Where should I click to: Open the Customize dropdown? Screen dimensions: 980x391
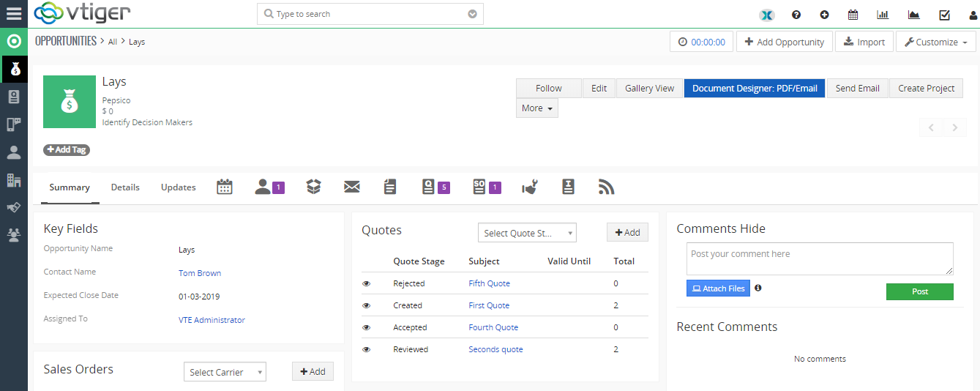point(935,42)
